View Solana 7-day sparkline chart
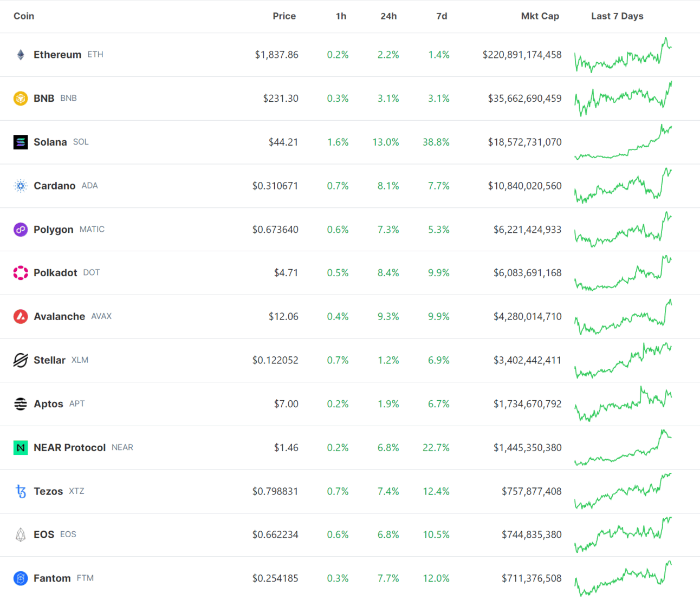 pos(623,142)
